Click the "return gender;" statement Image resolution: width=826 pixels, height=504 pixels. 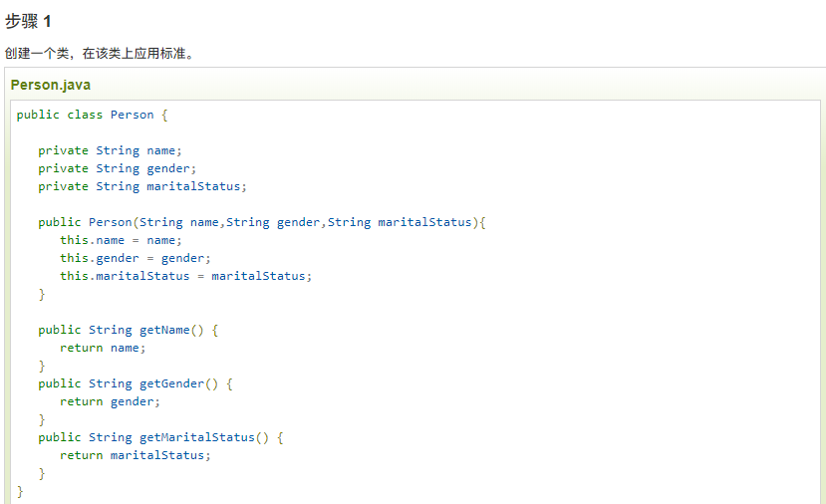110,401
